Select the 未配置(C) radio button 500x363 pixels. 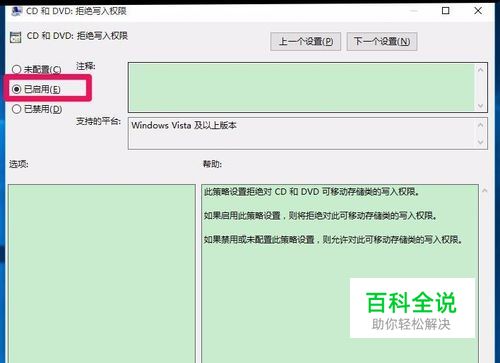click(17, 69)
